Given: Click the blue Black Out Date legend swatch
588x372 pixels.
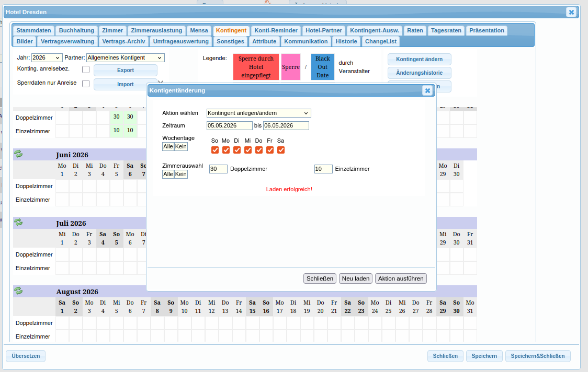Looking at the screenshot, I should click(322, 67).
